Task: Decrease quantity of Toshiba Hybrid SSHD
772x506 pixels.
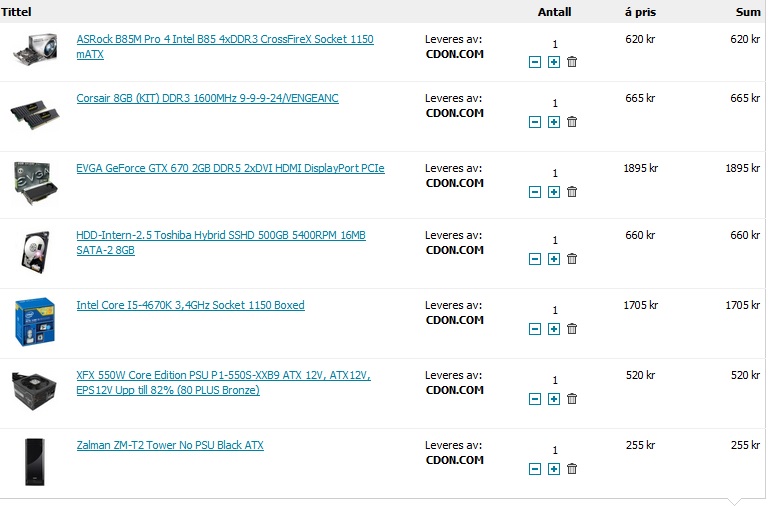Action: 535,259
